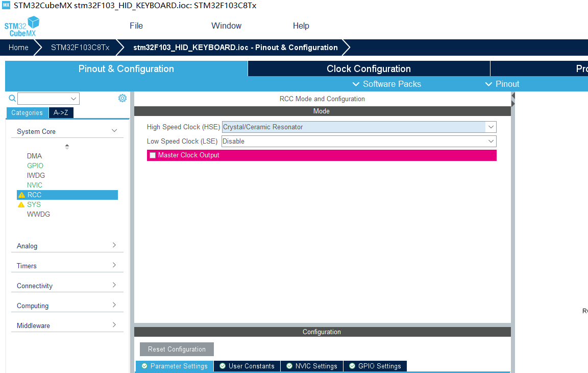Select GPIO in System Core list
The width and height of the screenshot is (588, 373).
[x=35, y=166]
